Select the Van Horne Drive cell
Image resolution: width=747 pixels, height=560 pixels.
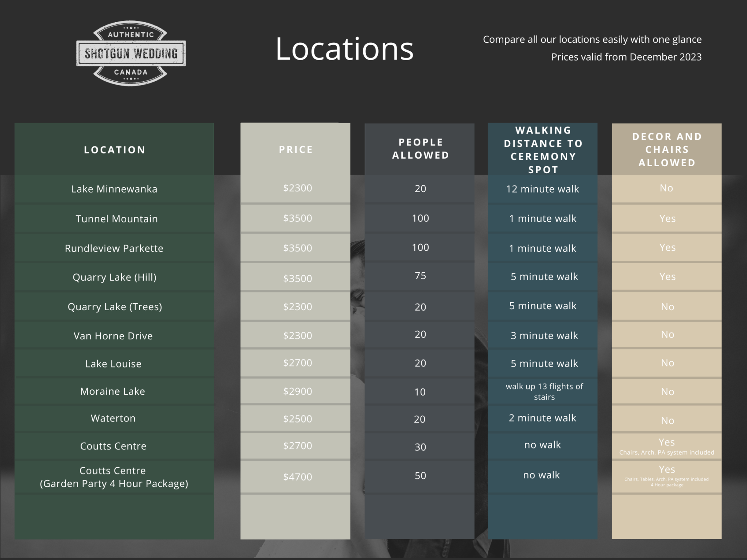tap(113, 336)
